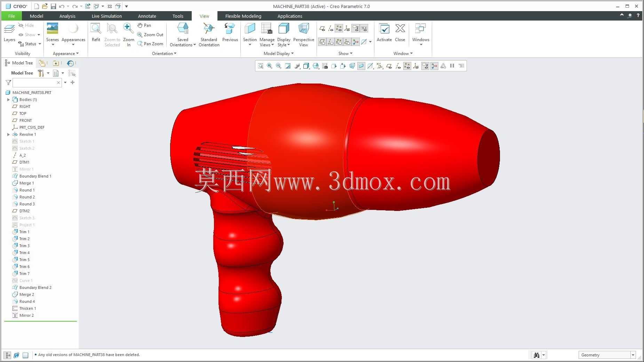
Task: Expand the Revolve 1 tree node
Action: tap(8, 134)
